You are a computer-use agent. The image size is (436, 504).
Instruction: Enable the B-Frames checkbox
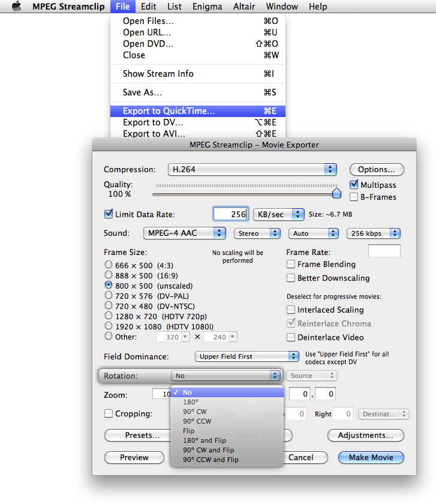click(x=354, y=197)
